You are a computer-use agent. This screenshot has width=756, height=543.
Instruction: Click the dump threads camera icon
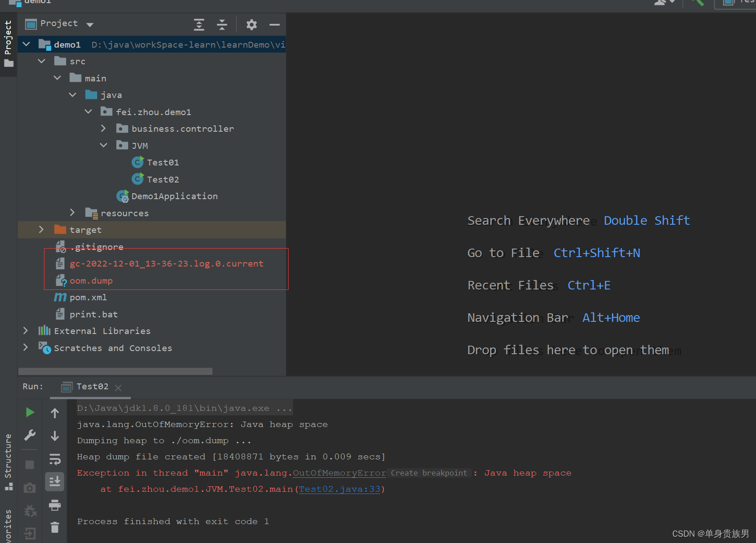(x=30, y=488)
